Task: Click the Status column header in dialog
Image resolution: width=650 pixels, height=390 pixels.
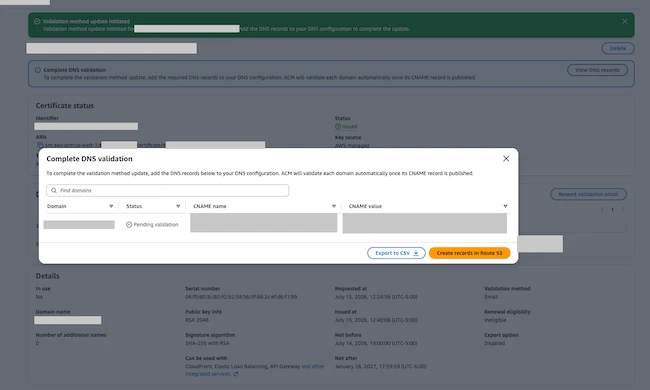Action: coord(134,206)
